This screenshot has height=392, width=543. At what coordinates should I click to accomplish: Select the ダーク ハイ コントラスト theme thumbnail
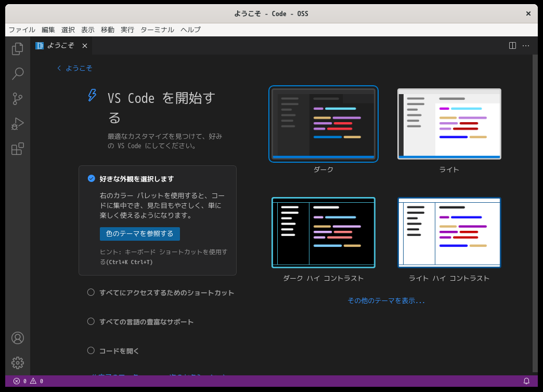coord(324,233)
